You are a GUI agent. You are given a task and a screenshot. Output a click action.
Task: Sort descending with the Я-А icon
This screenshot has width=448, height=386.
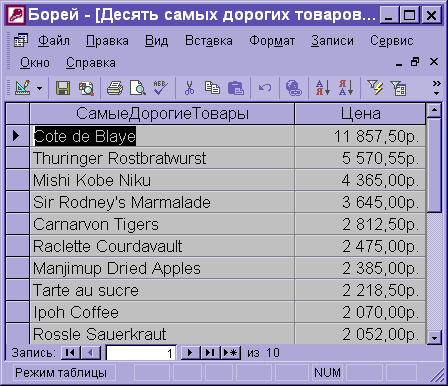(346, 88)
